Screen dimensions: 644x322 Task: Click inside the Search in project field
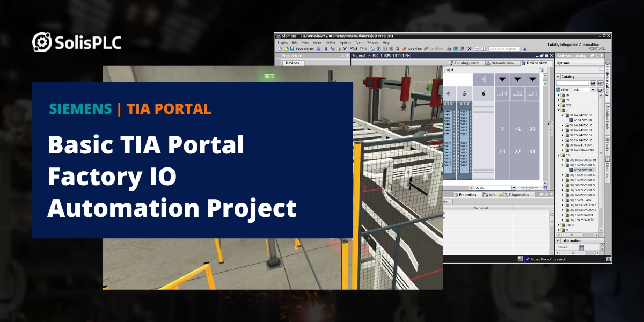(x=506, y=48)
